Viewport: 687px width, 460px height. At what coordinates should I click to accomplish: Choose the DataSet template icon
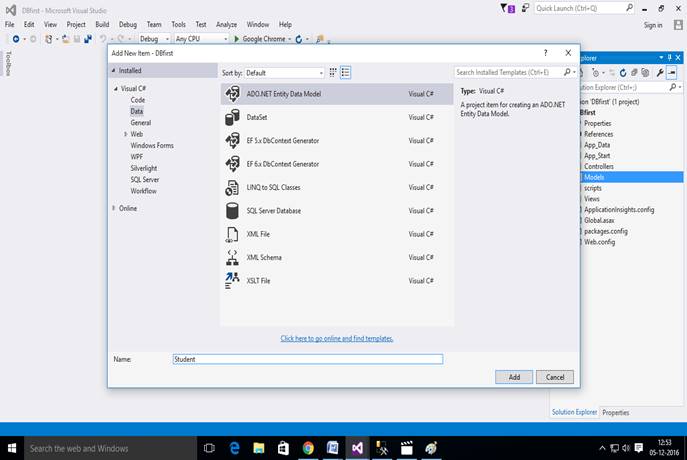[232, 117]
